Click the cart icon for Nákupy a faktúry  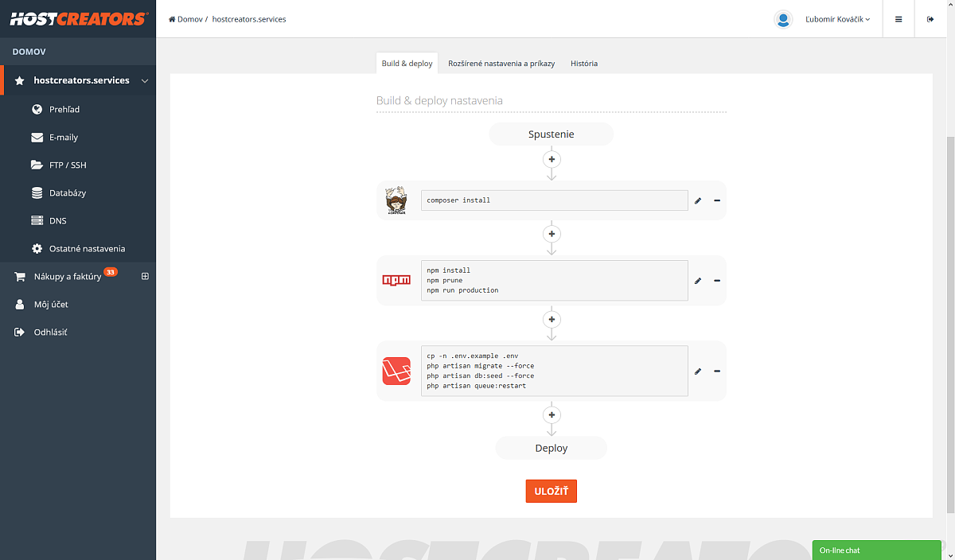(x=20, y=276)
